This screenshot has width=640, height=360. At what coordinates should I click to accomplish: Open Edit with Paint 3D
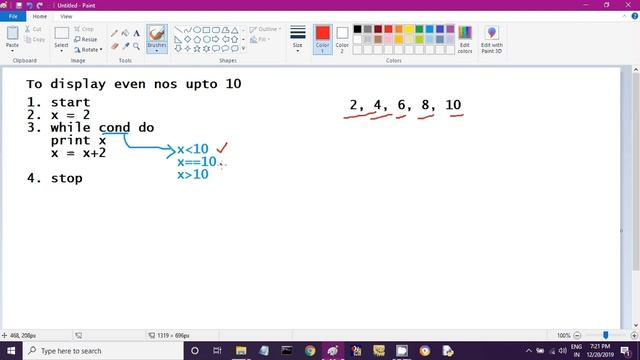491,39
